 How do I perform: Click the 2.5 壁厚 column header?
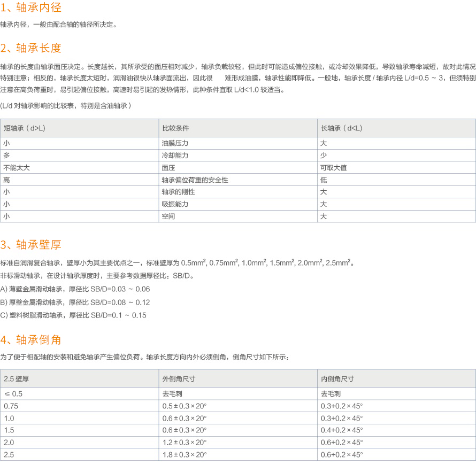[x=80, y=378]
